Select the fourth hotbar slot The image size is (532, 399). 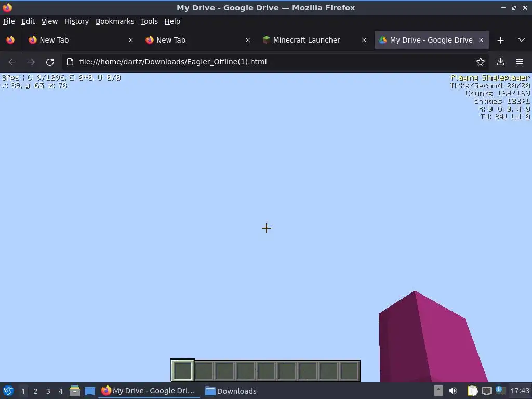[x=245, y=370]
